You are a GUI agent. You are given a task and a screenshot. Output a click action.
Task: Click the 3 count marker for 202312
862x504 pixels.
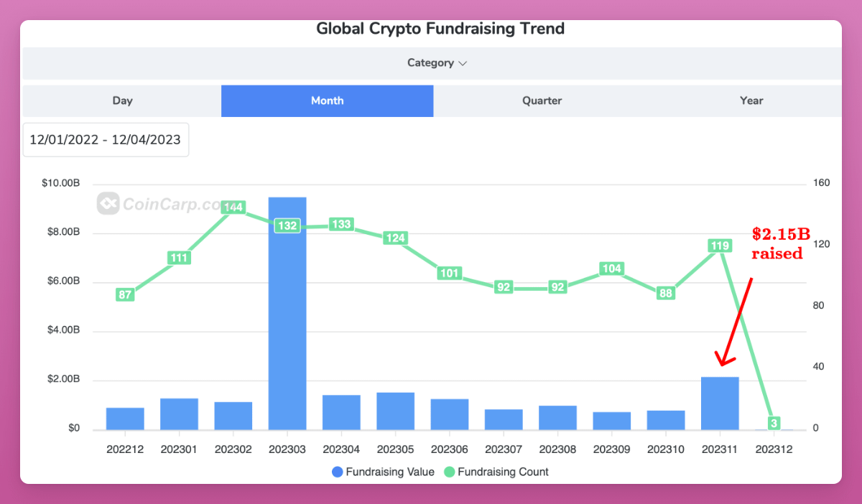tap(774, 423)
